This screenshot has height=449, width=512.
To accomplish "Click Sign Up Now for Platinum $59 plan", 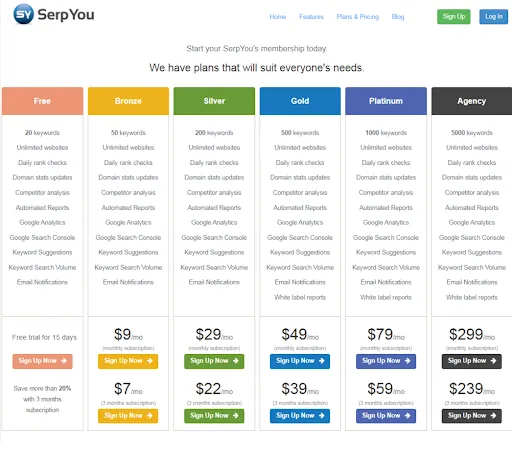I will tap(386, 416).
